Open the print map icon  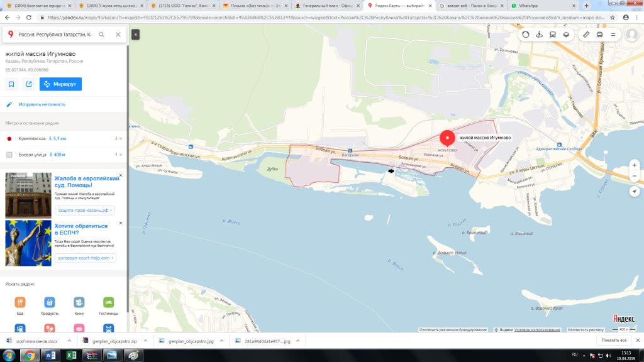tap(599, 35)
